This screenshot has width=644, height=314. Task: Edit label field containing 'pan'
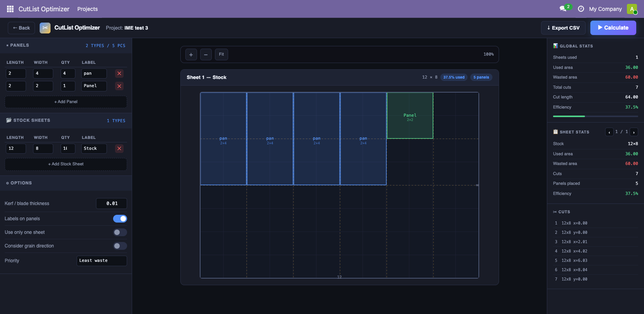click(x=94, y=74)
